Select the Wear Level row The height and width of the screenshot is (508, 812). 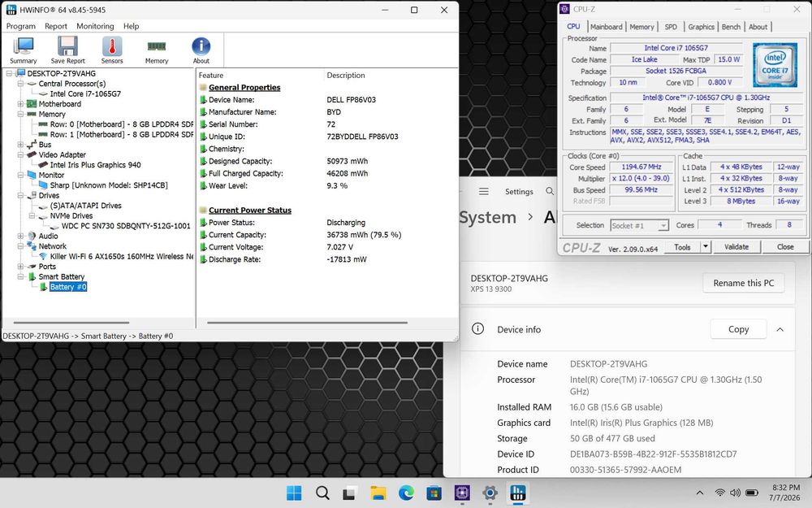point(326,185)
